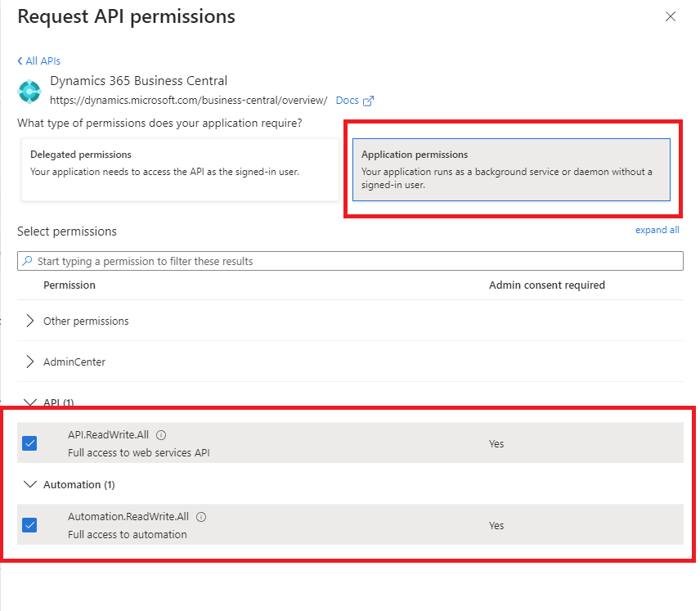Click the info icon next to Automation.ReadWrite.All
This screenshot has height=611, width=700.
coord(201,517)
